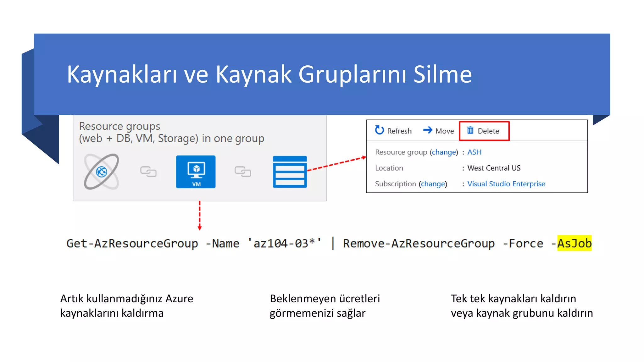Image resolution: width=644 pixels, height=362 pixels.
Task: Click 'Artık kullanmadığınız Azure' paragraph
Action: (x=127, y=306)
